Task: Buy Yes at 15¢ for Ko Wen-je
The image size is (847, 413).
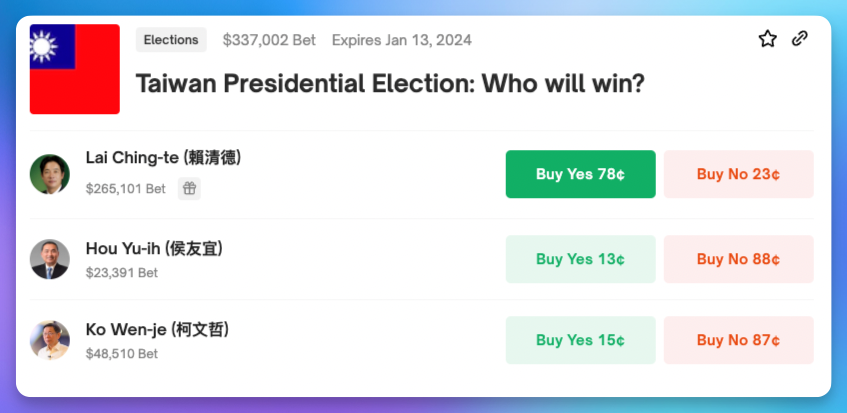Action: pos(581,340)
